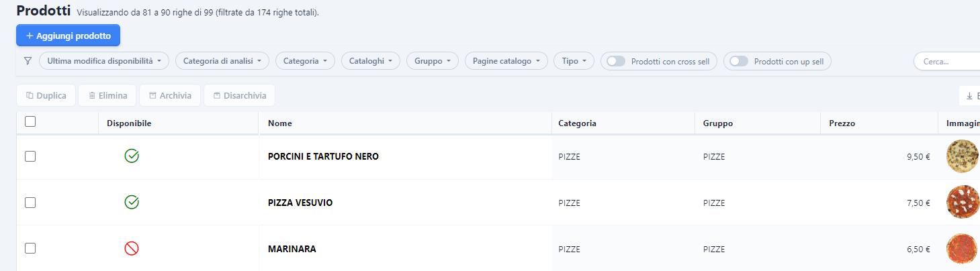This screenshot has height=271, width=980.
Task: Click the Disarchivia unarchive button
Action: click(x=239, y=95)
